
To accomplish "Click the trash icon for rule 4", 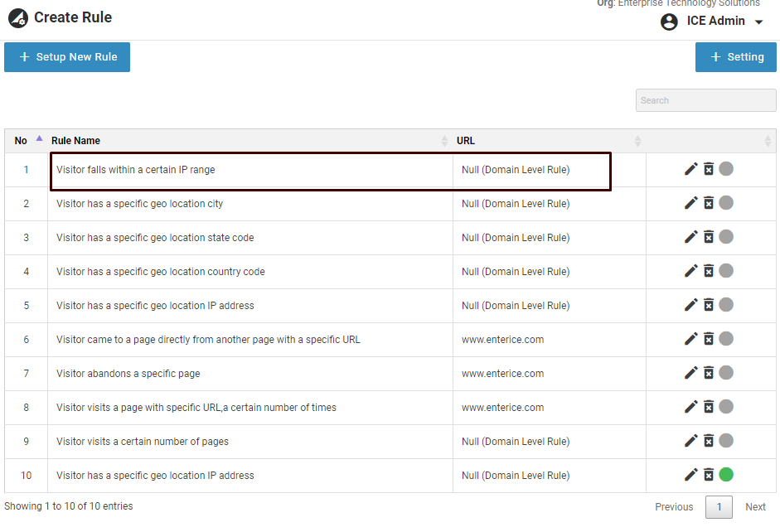I will [x=709, y=271].
